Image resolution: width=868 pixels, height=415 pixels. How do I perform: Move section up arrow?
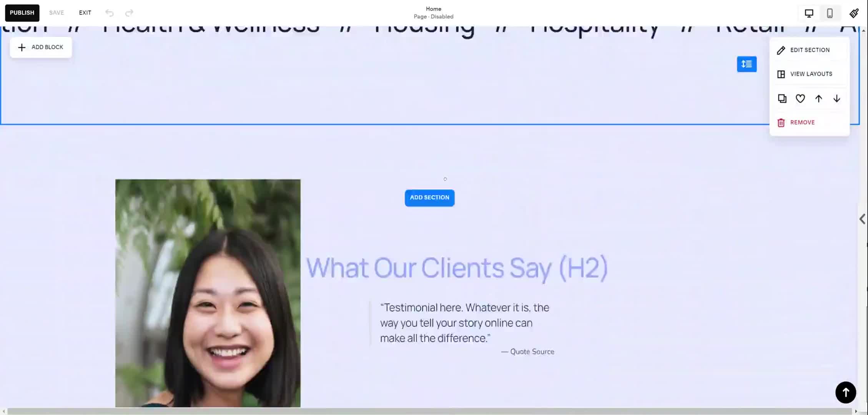818,99
